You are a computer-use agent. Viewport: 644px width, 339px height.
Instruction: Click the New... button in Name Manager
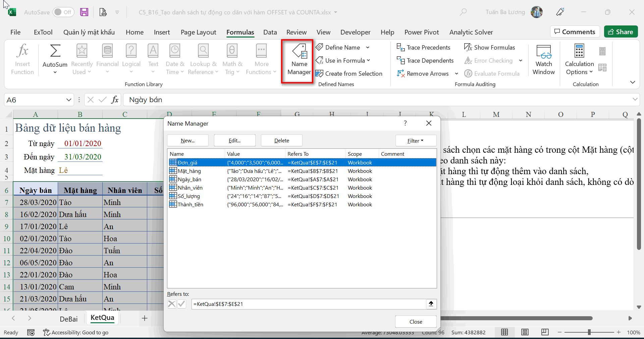pos(187,141)
